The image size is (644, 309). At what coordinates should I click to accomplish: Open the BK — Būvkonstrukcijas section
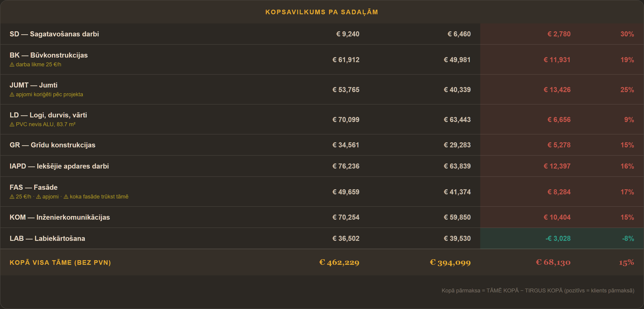tap(49, 55)
